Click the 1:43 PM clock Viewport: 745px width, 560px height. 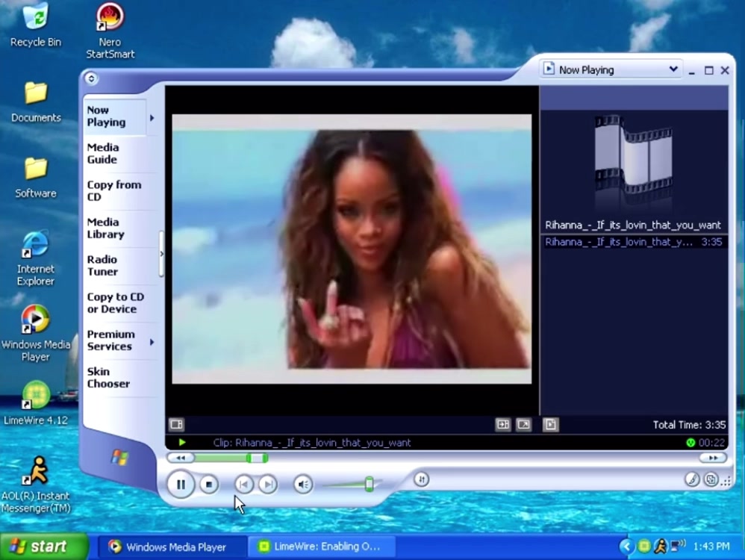pyautogui.click(x=711, y=547)
